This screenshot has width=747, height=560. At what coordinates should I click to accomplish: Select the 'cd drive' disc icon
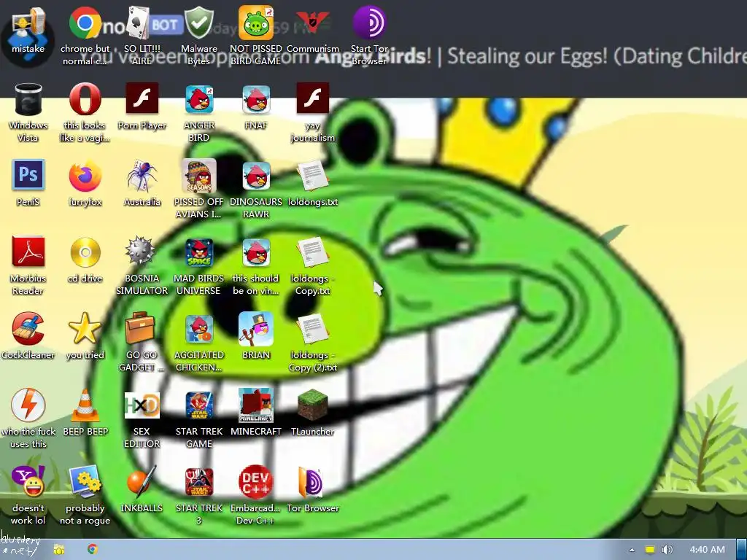[x=85, y=252]
